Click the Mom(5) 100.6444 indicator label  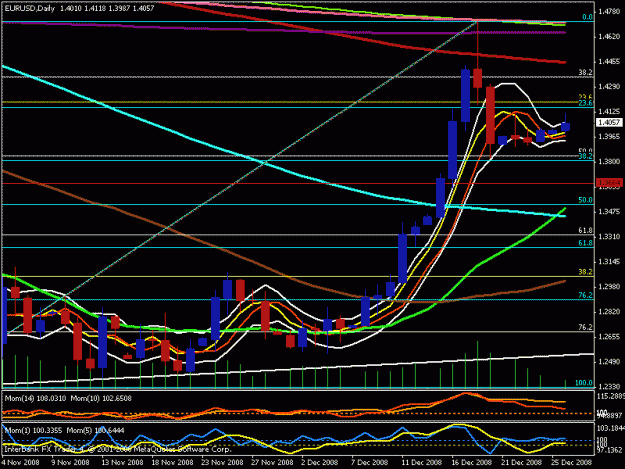[95, 430]
